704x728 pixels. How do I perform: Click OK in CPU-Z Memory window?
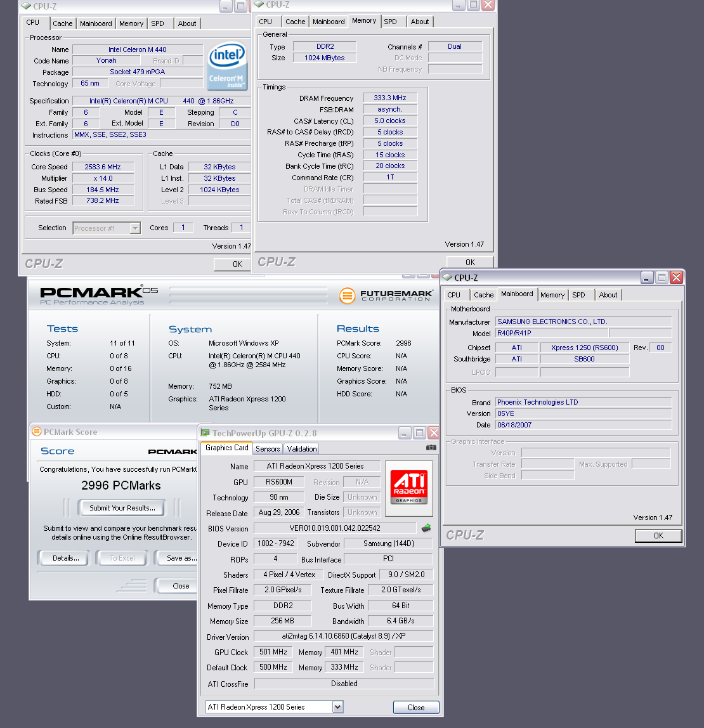(470, 263)
